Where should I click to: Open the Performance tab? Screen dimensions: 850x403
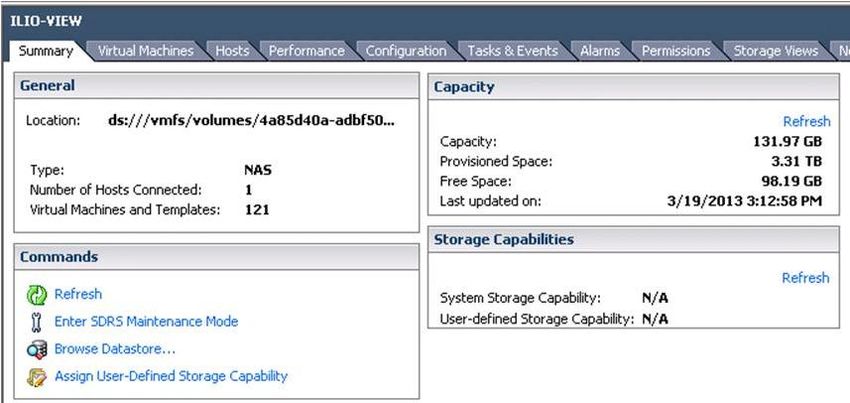coord(306,51)
